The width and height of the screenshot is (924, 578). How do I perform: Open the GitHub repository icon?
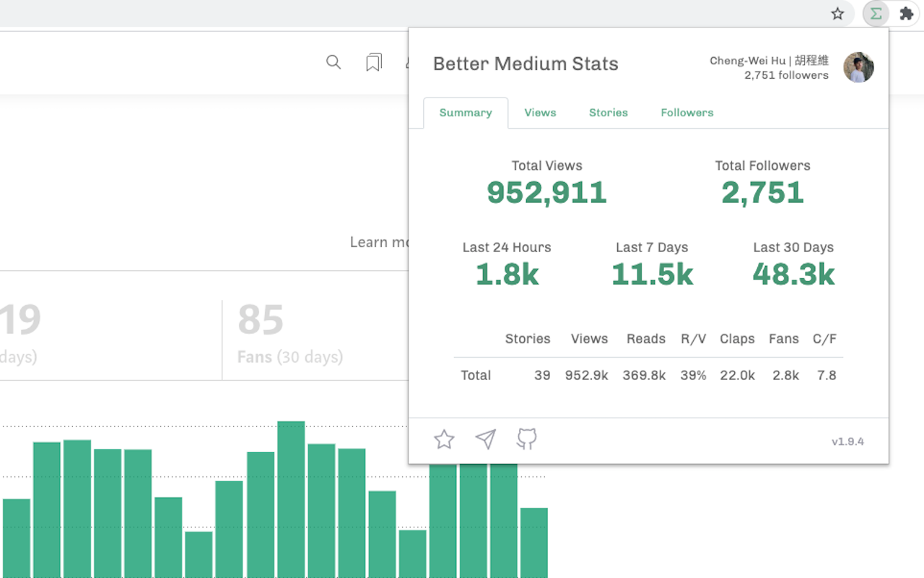tap(527, 439)
